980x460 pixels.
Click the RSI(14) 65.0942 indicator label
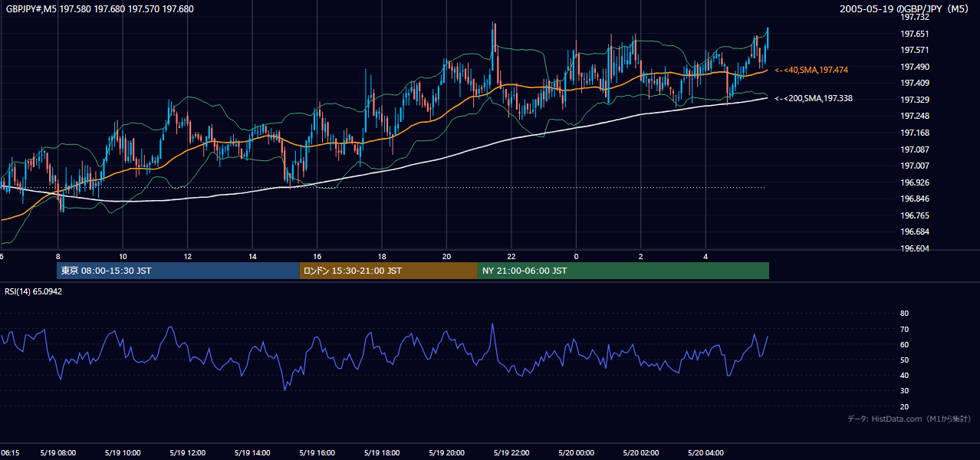[34, 291]
